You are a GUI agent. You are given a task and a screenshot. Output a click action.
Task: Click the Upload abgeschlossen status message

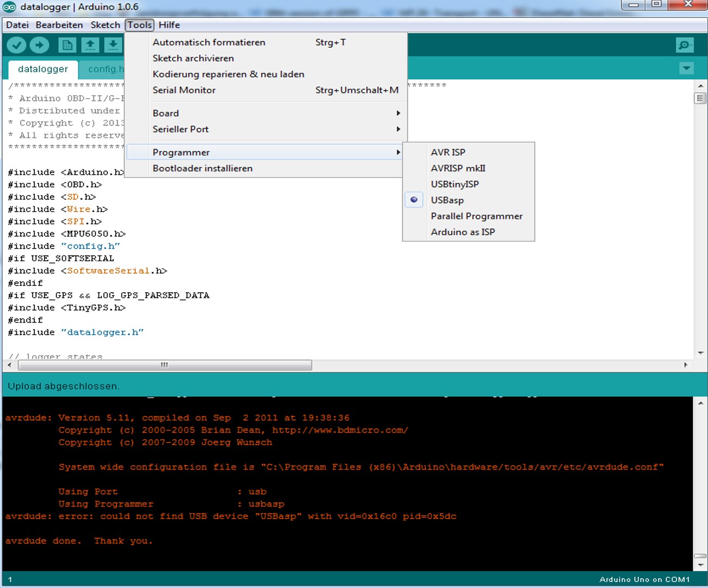[x=64, y=386]
